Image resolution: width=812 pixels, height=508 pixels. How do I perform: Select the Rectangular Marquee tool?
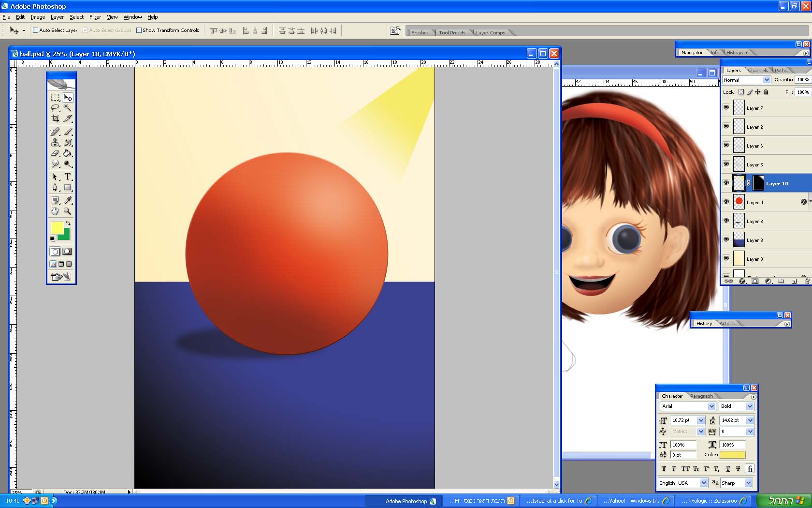pyautogui.click(x=55, y=97)
